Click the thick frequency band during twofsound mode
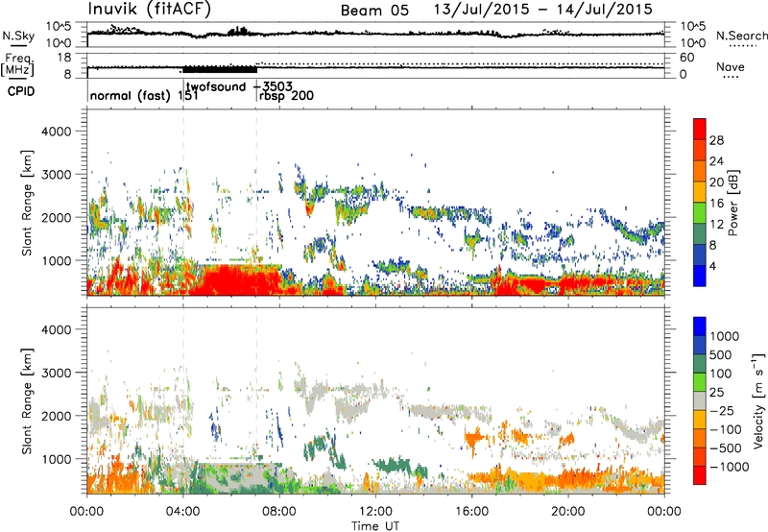 (x=220, y=69)
